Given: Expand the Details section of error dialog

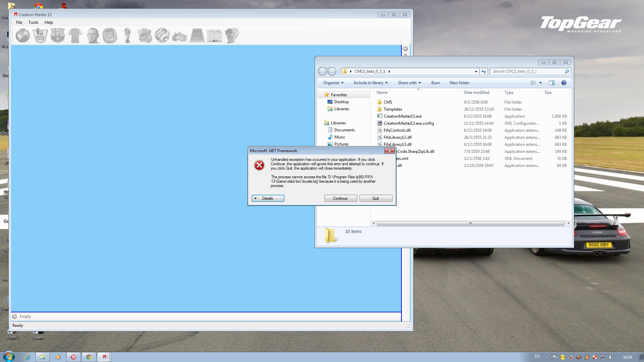Looking at the screenshot, I should [268, 198].
